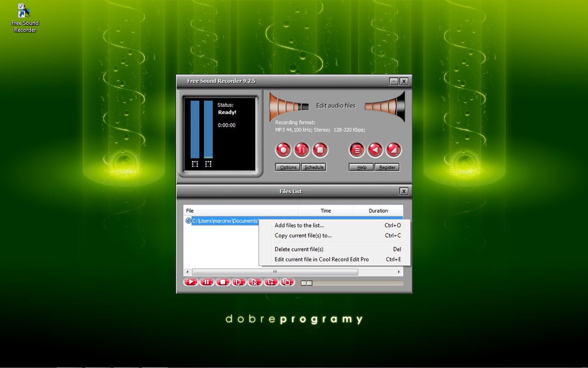Click the speaker icon round button
The height and width of the screenshot is (368, 588).
375,149
